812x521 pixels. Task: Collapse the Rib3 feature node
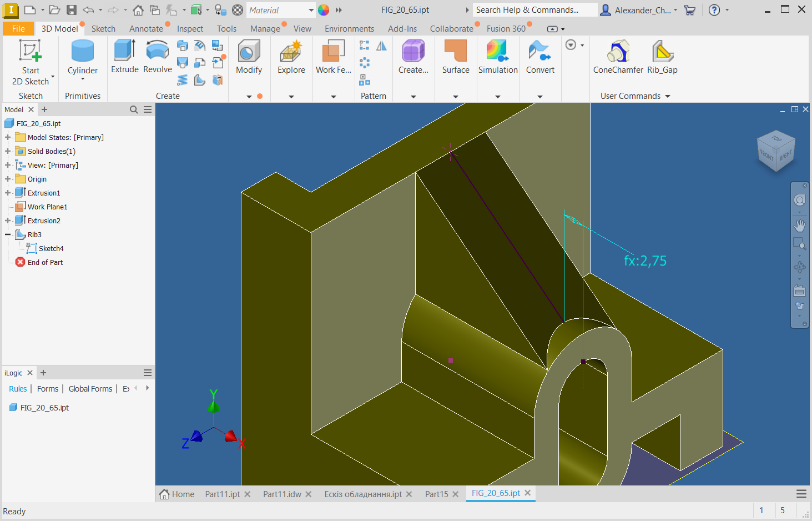tap(7, 234)
